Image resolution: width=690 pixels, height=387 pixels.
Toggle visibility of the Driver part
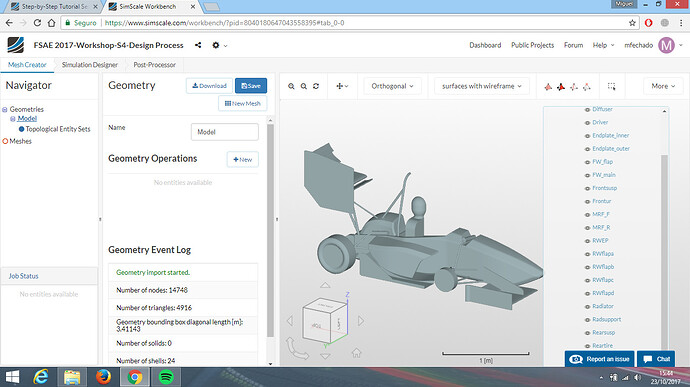pos(587,123)
